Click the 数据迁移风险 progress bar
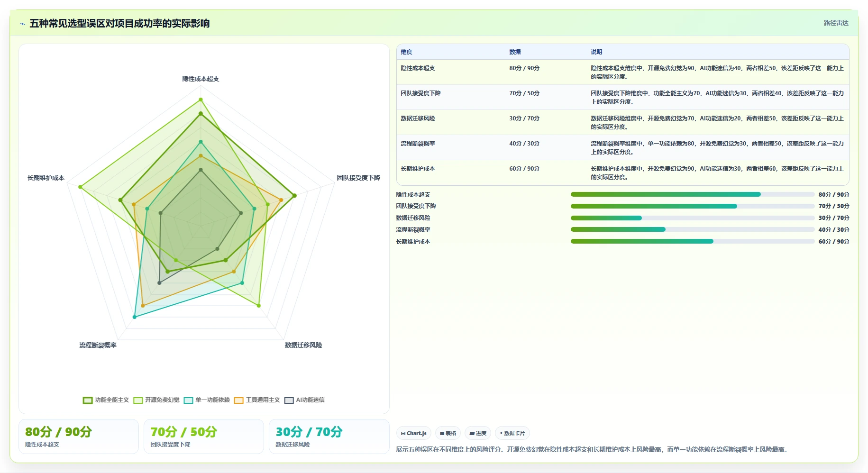This screenshot has width=868, height=473. pos(693,218)
